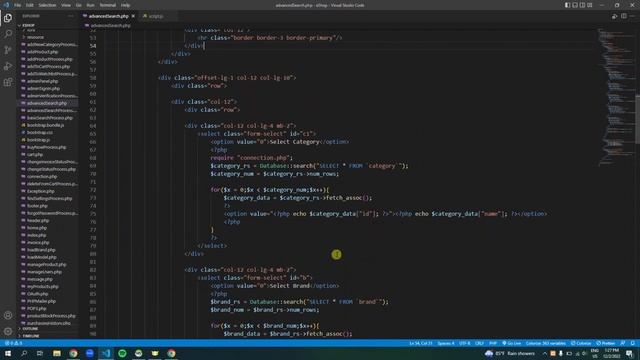Image resolution: width=640 pixels, height=360 pixels.
Task: Split the editor to the right
Action: [624, 16]
